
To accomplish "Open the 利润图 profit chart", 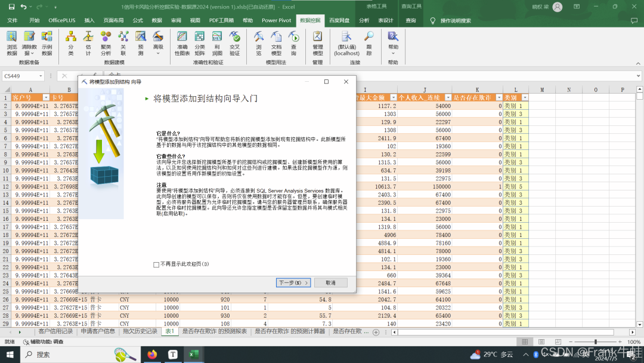I will coord(217,43).
